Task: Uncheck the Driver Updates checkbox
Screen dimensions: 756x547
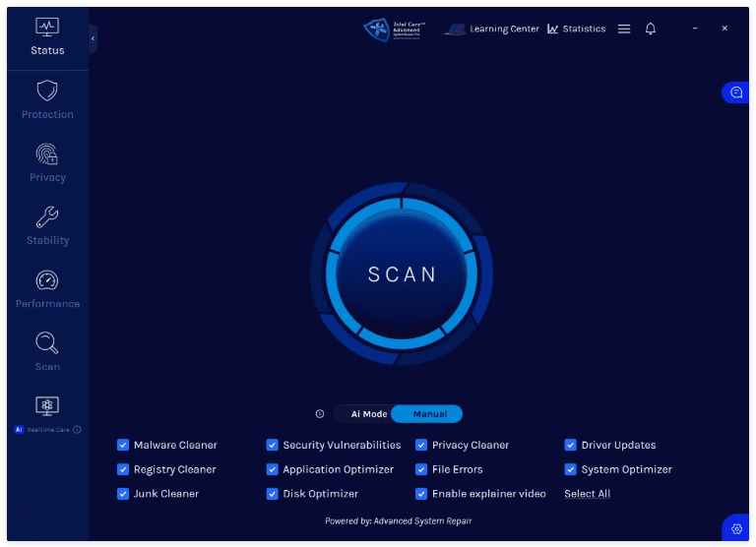Action: point(570,445)
